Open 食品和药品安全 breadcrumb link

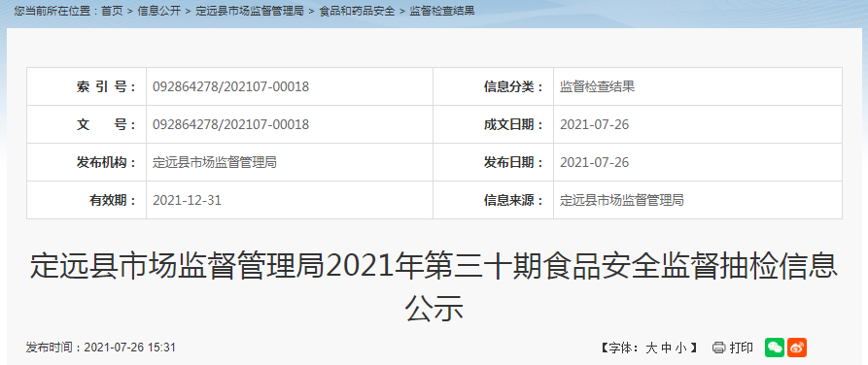[357, 11]
